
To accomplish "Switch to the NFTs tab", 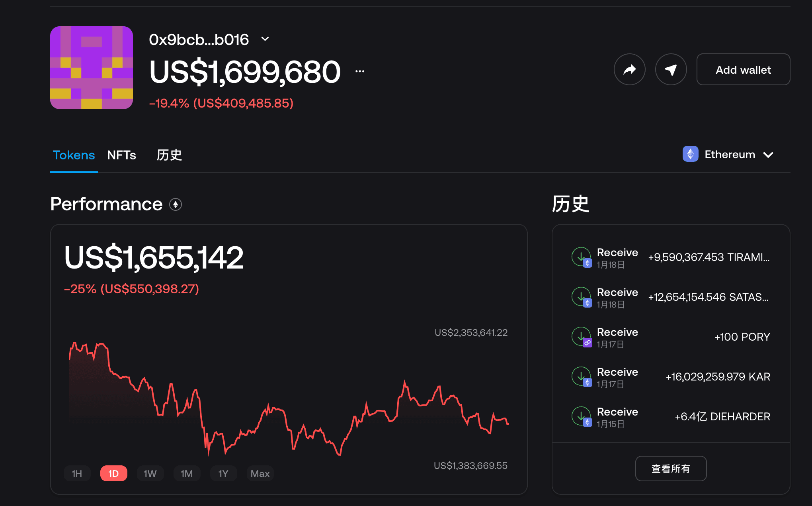I will [x=122, y=155].
